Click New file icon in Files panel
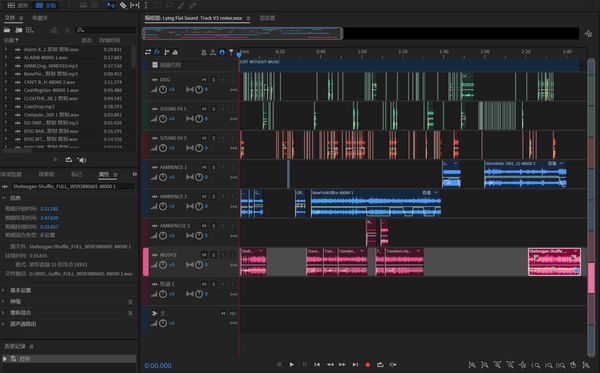 click(x=30, y=30)
